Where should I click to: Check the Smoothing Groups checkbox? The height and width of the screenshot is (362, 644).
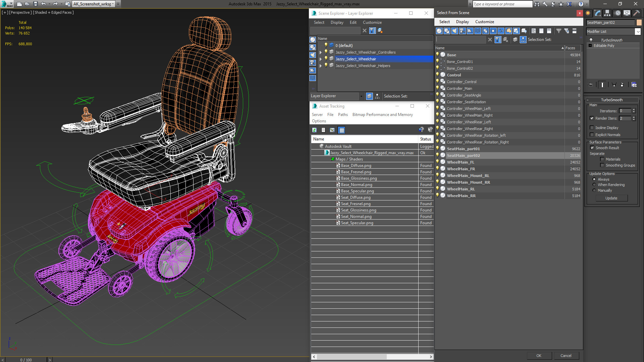click(x=602, y=165)
